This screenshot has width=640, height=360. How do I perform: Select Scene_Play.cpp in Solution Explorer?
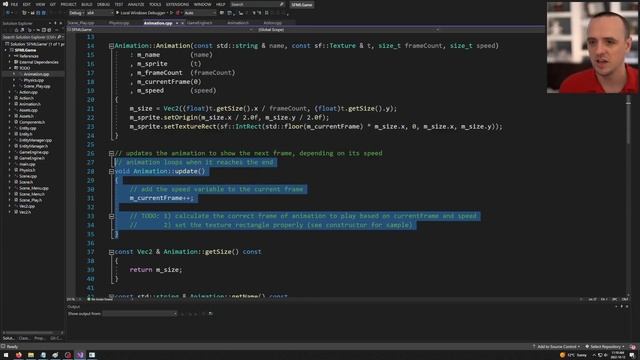tap(37, 86)
